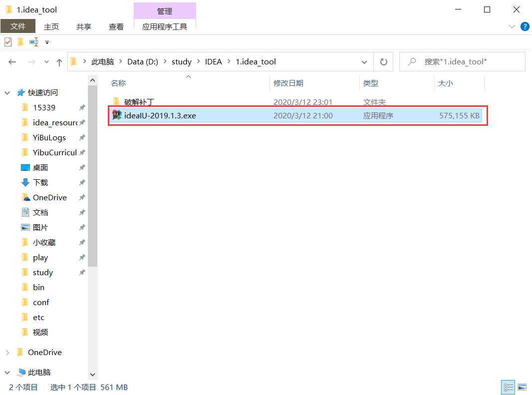Viewport: 532px width, 395px height.
Task: Open 文档 in the navigation pane
Action: pos(40,212)
